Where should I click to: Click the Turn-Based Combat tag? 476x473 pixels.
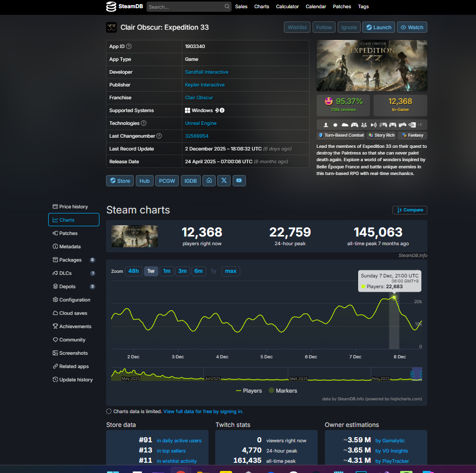(341, 135)
